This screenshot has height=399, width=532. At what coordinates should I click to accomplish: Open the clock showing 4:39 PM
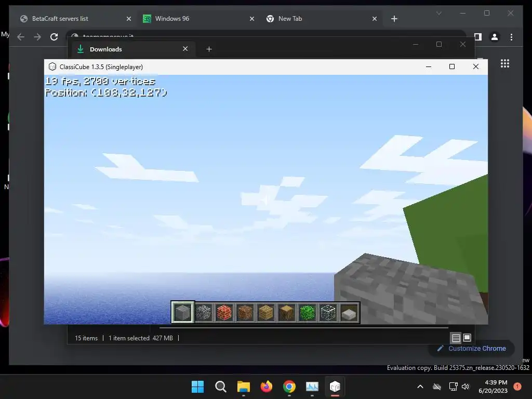point(493,387)
